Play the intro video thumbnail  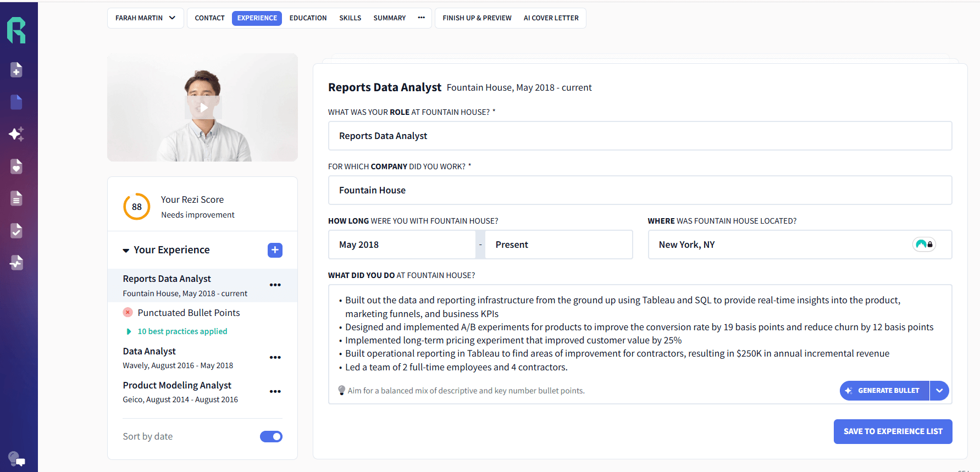click(203, 108)
